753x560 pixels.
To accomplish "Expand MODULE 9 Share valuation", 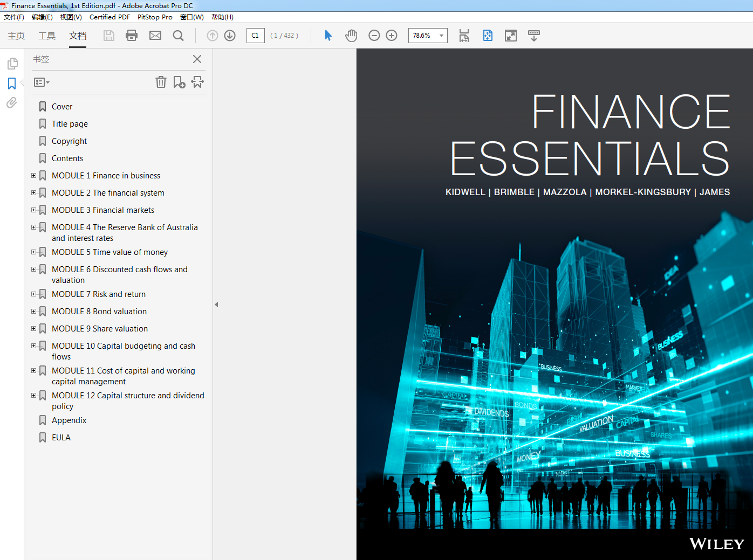I will point(34,329).
